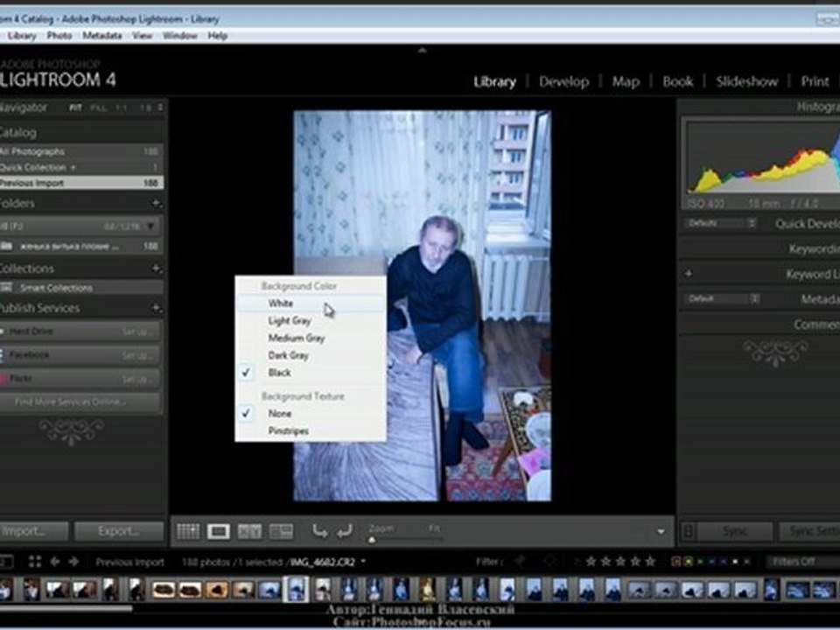Click the Import button
The image size is (840, 630).
33,531
